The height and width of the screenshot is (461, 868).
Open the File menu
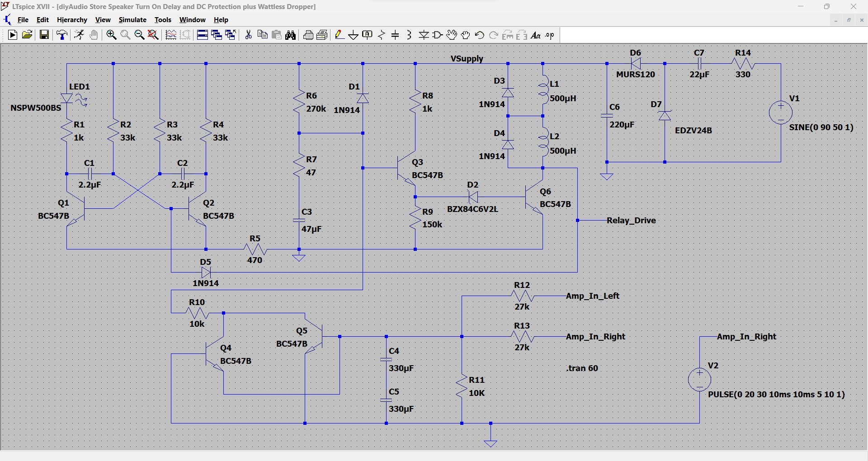23,20
